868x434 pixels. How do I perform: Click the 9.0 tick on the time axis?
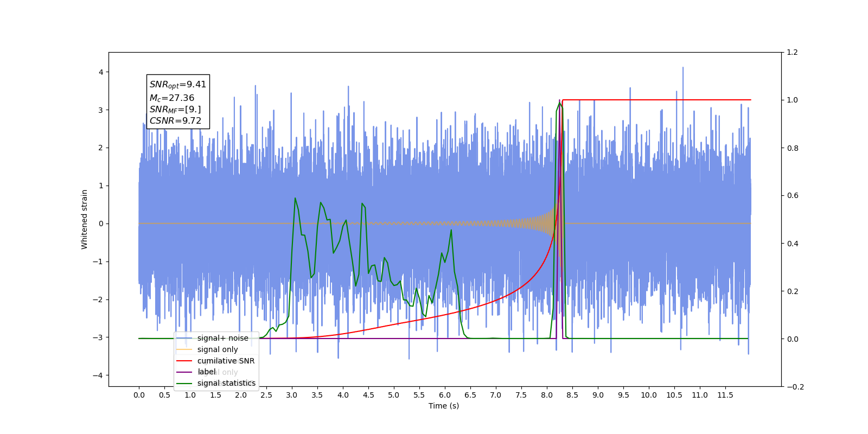coord(598,395)
